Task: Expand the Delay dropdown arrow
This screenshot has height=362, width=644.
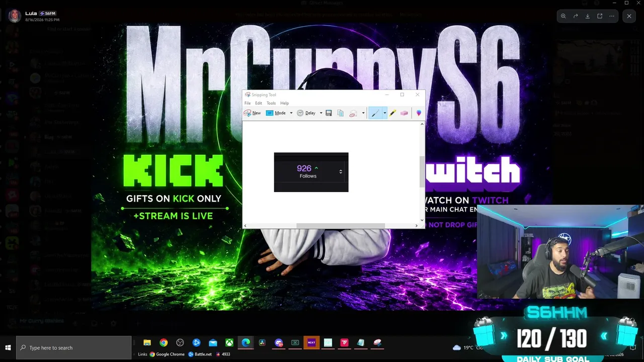Action: coord(321,113)
